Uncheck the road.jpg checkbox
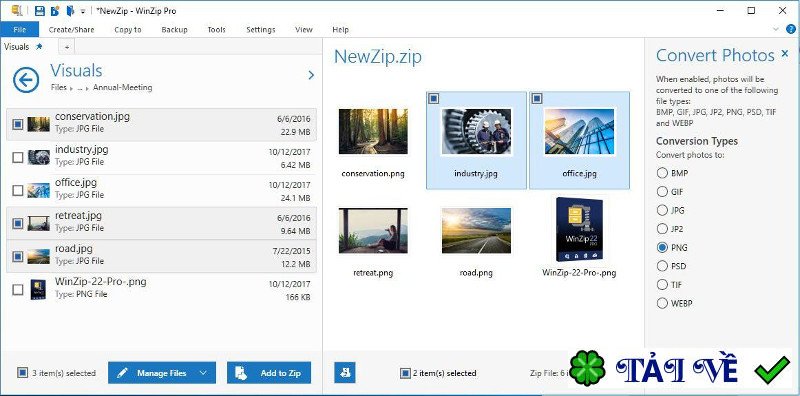 (17, 256)
